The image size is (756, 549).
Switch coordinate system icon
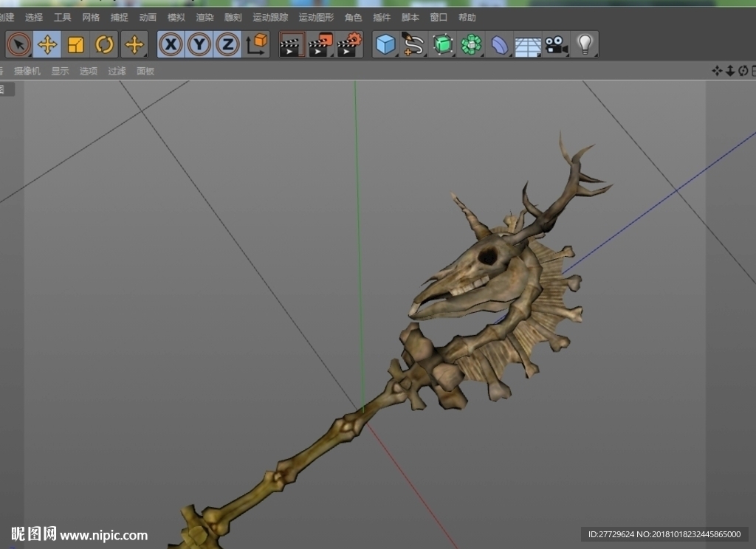click(256, 44)
